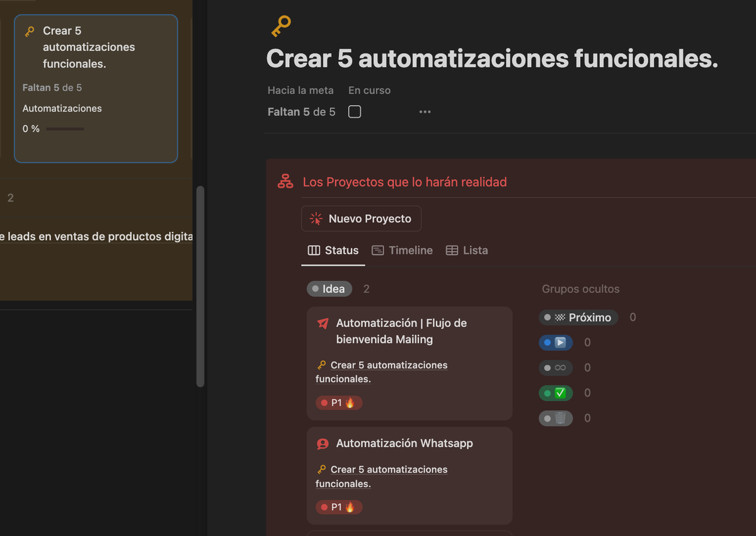Open the three-dots properties menu
The width and height of the screenshot is (756, 536).
[x=425, y=112]
